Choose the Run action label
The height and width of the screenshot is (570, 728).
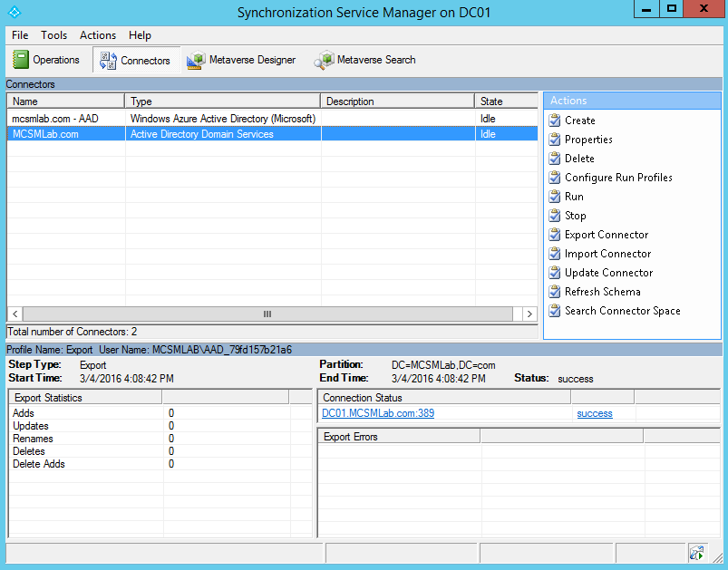574,197
